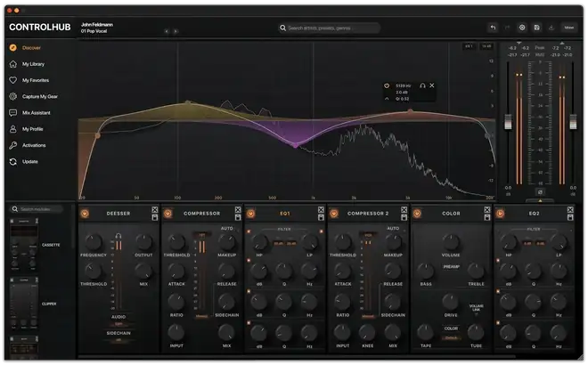Click the Deesser Frequency knob

[93, 242]
